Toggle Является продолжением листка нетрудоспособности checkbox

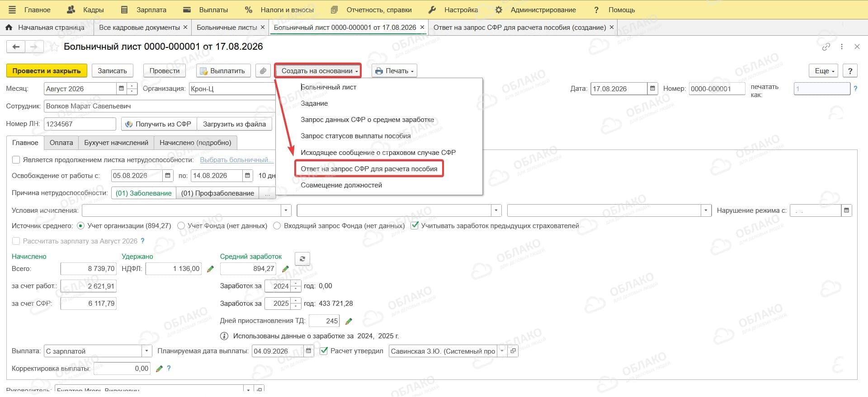pos(16,159)
